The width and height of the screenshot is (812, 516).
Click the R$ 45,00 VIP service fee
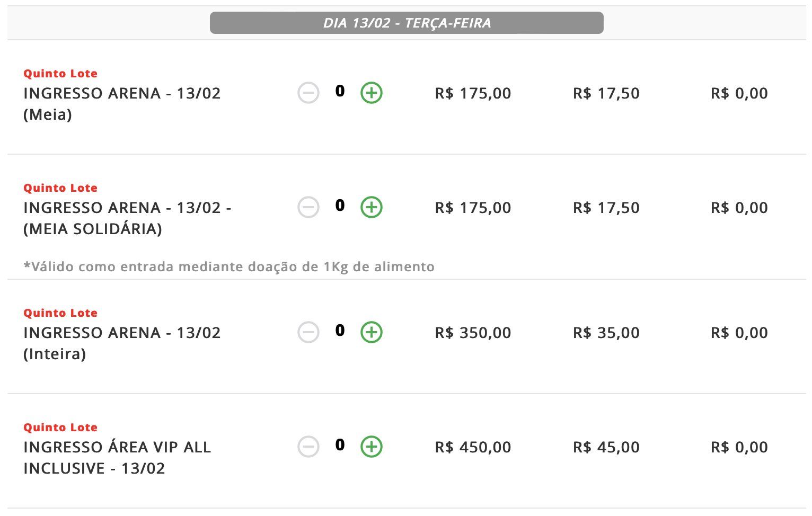pyautogui.click(x=606, y=447)
